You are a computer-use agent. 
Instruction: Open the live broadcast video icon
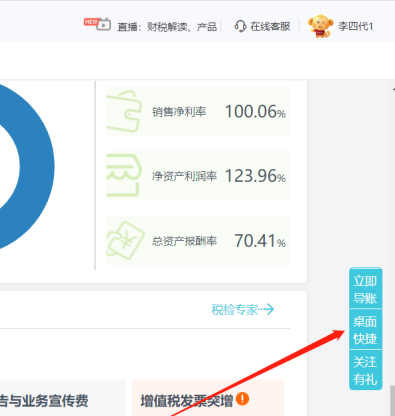point(104,25)
